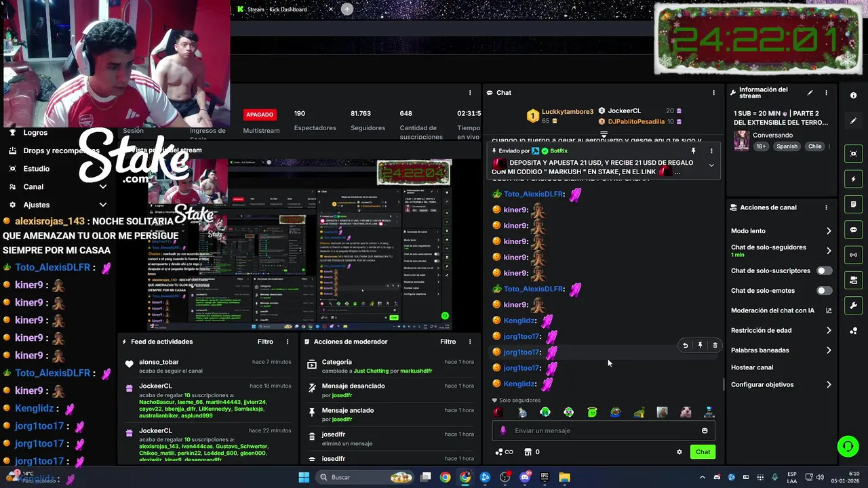
Task: Open the screen capture panel icon
Action: [x=853, y=154]
